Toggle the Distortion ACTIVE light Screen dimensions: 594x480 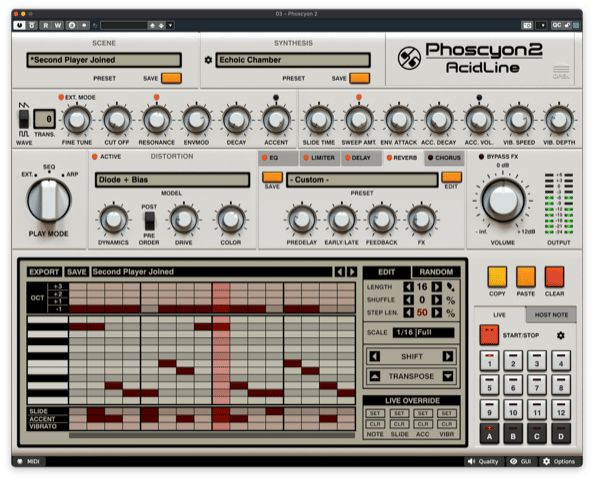(95, 156)
